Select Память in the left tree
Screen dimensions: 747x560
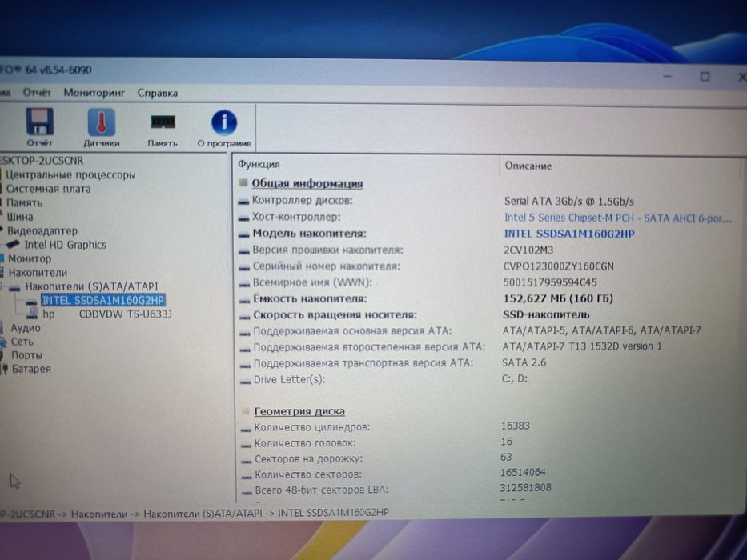click(24, 203)
